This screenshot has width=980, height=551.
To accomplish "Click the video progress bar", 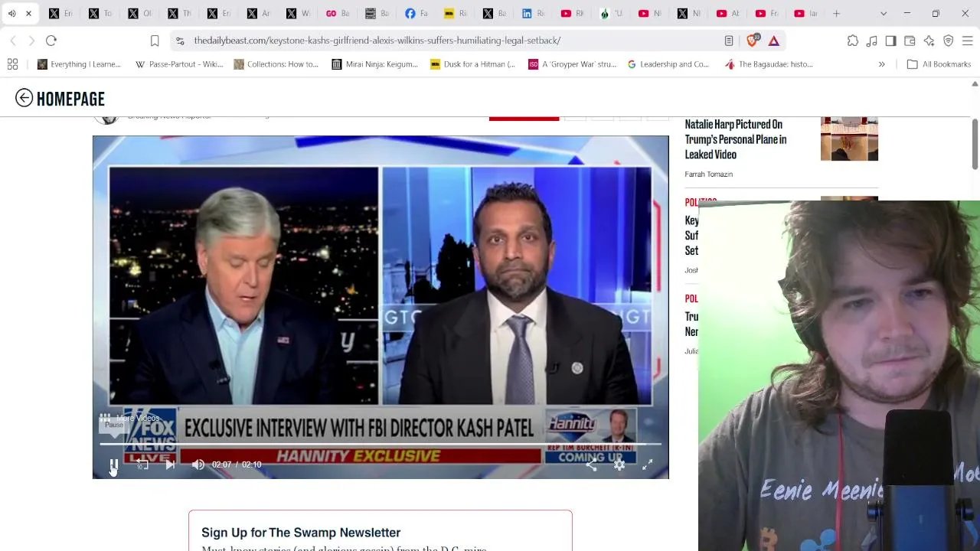I will 380,444.
